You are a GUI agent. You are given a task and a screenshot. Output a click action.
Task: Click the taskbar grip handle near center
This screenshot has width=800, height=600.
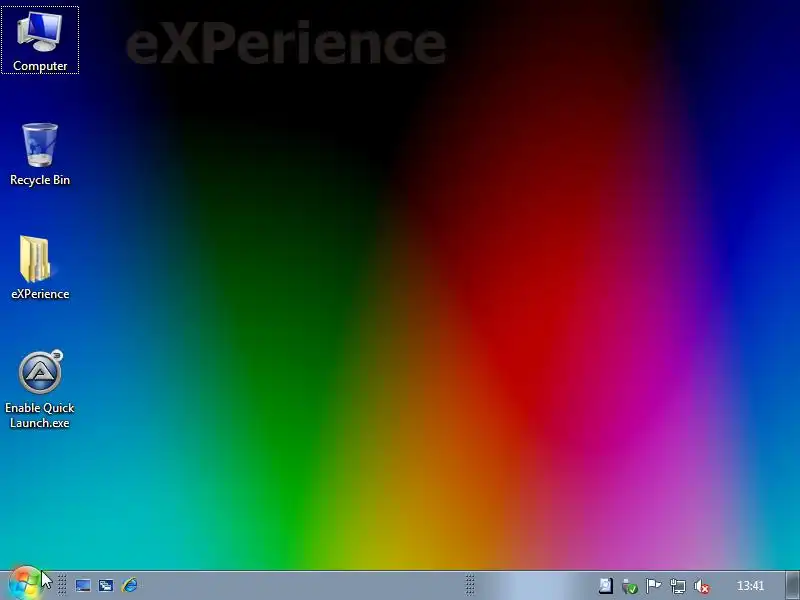pos(470,585)
